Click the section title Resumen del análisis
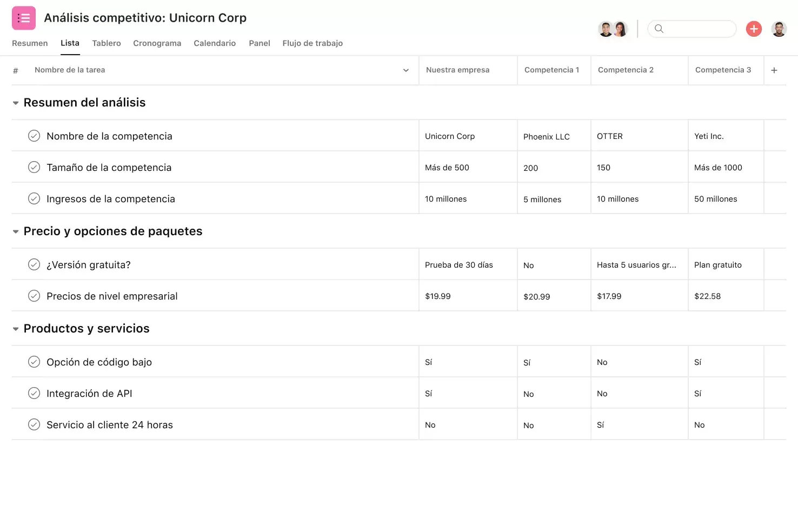This screenshot has width=798, height=532. 84,103
